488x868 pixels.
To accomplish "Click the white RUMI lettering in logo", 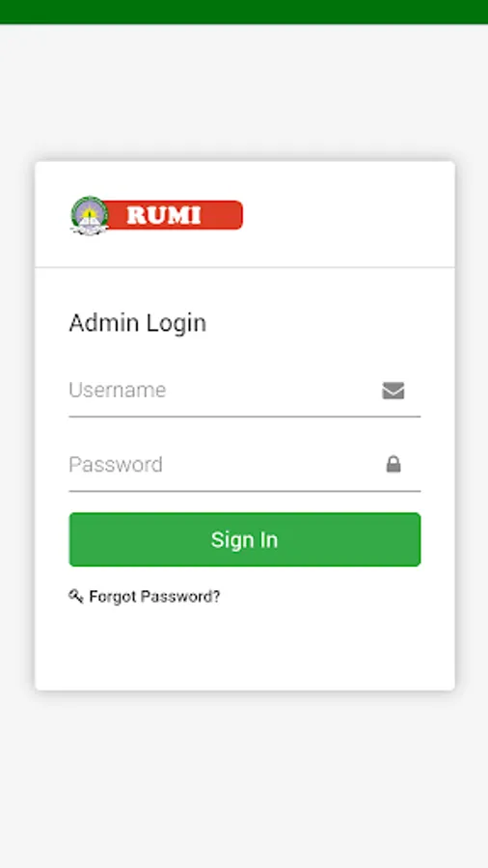I will click(163, 215).
